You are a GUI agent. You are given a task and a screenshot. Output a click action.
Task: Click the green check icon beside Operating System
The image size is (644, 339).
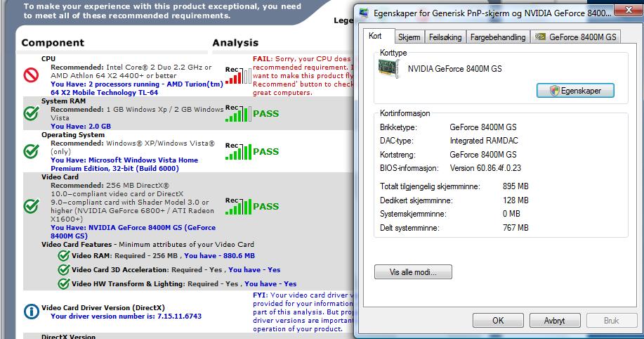tap(31, 151)
